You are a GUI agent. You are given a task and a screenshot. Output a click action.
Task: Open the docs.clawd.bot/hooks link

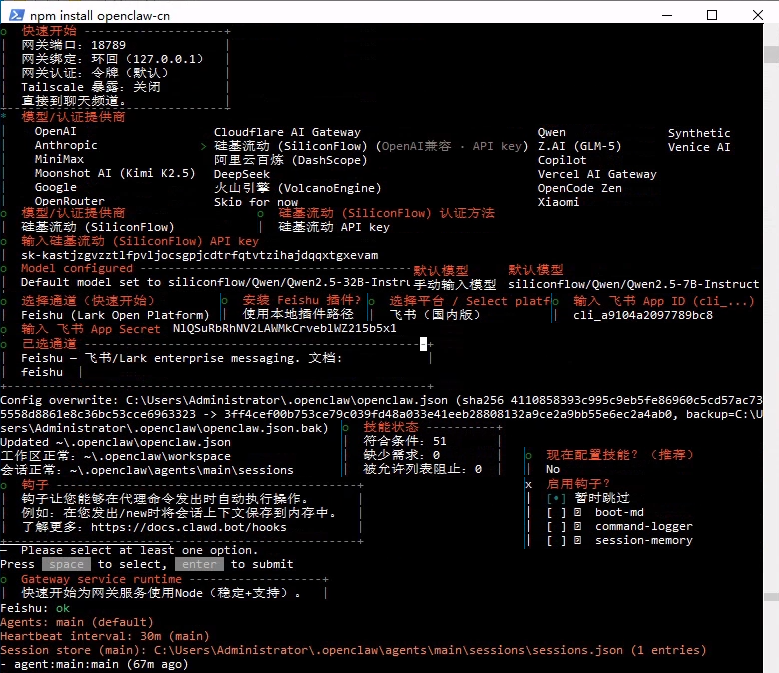188,527
